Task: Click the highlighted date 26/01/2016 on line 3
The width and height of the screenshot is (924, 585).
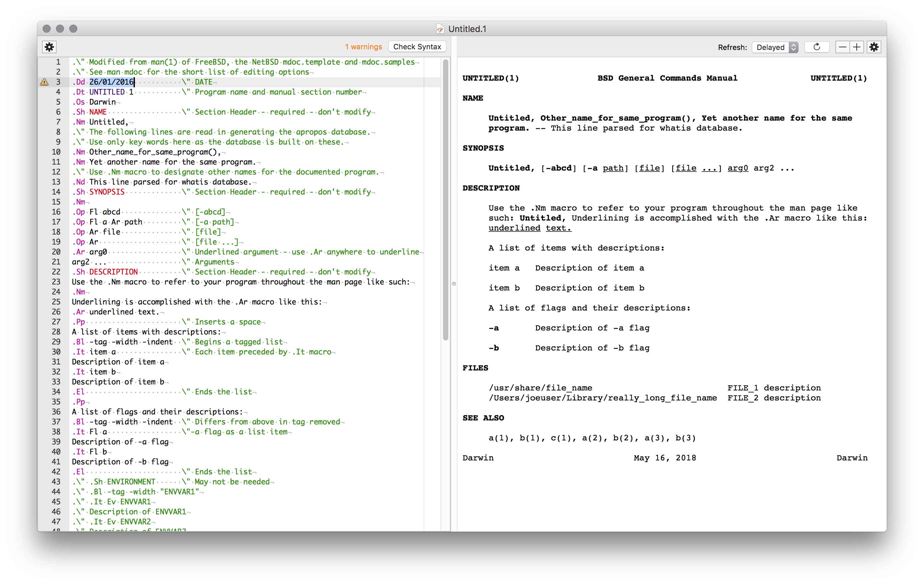Action: click(x=111, y=82)
